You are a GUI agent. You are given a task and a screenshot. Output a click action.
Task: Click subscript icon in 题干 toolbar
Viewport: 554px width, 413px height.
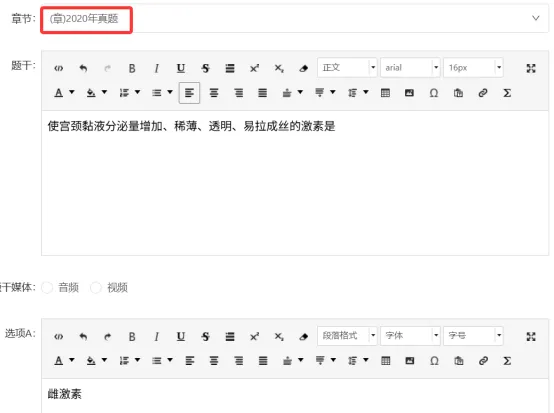[279, 68]
